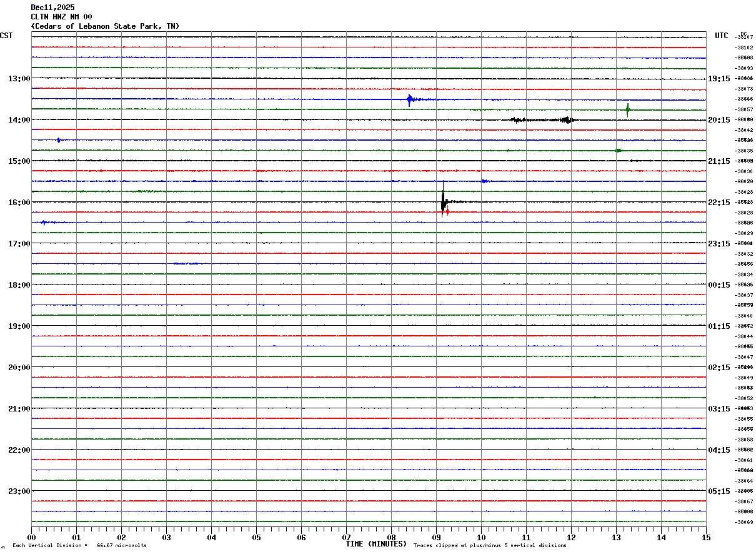
Task: Click the 13:00 CST time label
Action: point(19,78)
